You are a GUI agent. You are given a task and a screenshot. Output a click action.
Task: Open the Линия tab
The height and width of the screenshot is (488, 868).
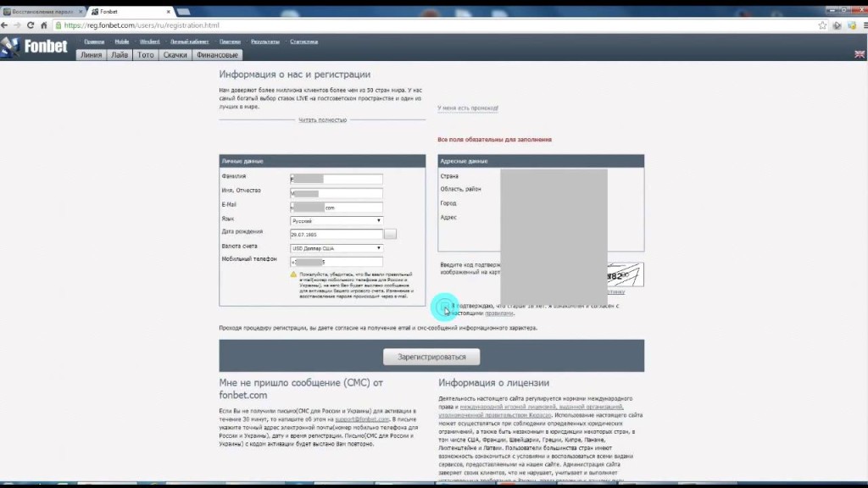point(91,55)
